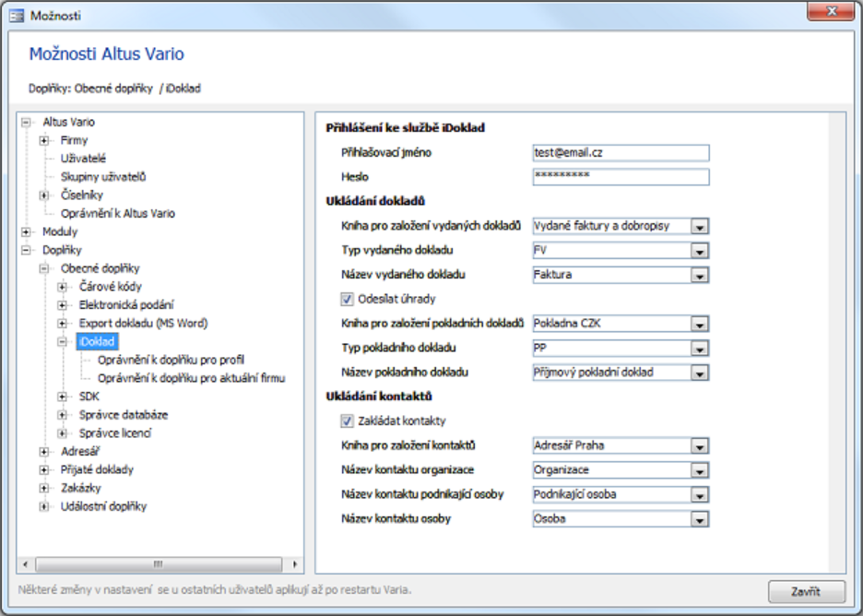Click the tree horizontal scrollbar thumb
863x616 pixels.
click(x=159, y=564)
